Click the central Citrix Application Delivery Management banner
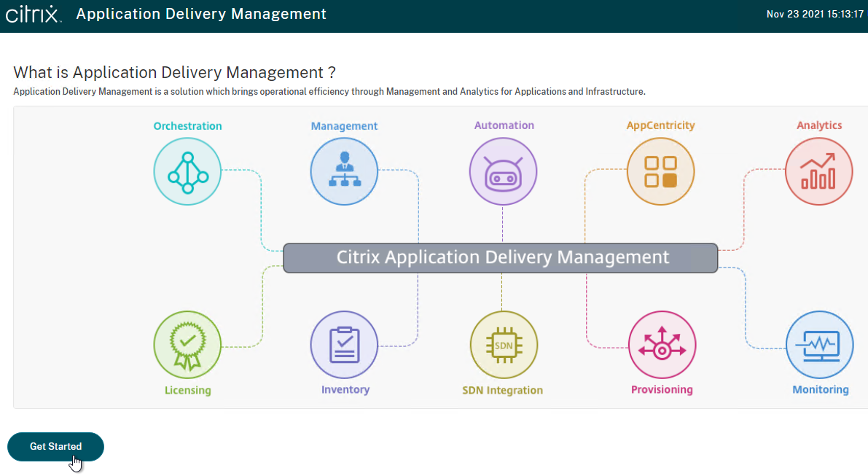This screenshot has height=476, width=868. (x=501, y=258)
